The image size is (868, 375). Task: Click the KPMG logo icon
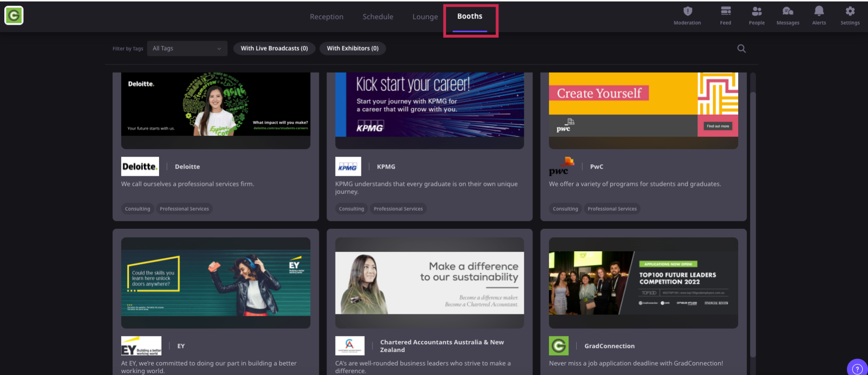[348, 166]
